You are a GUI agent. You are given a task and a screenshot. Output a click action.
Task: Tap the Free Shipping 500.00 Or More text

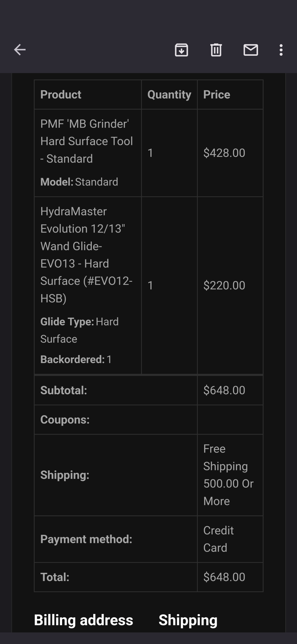pyautogui.click(x=228, y=475)
